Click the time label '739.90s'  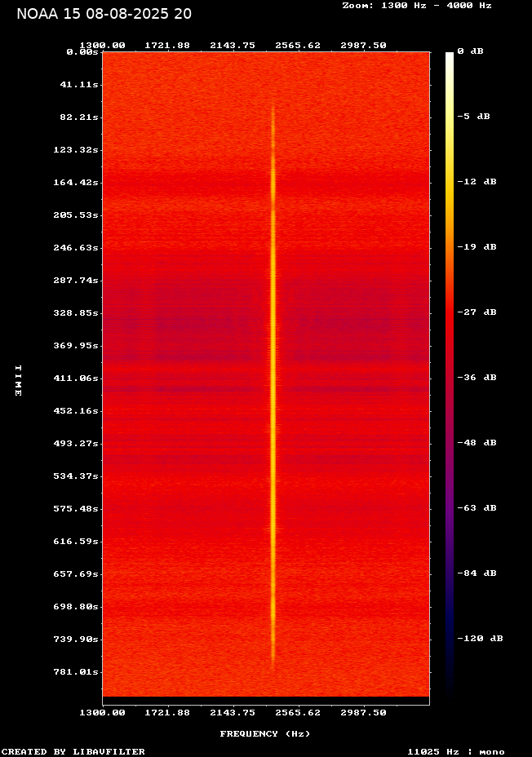(76, 640)
